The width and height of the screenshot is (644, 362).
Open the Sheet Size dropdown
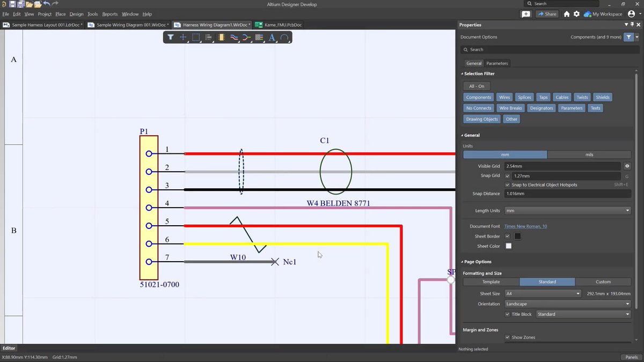click(543, 294)
